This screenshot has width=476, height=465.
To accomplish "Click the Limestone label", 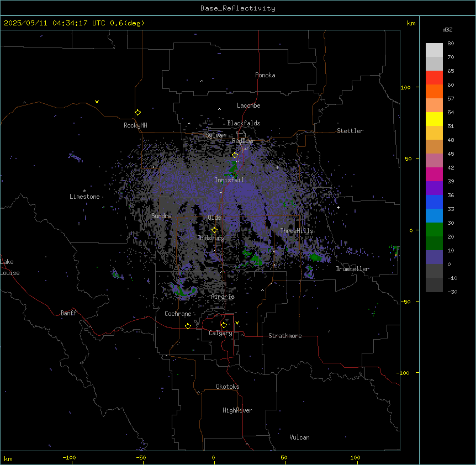I will (84, 197).
